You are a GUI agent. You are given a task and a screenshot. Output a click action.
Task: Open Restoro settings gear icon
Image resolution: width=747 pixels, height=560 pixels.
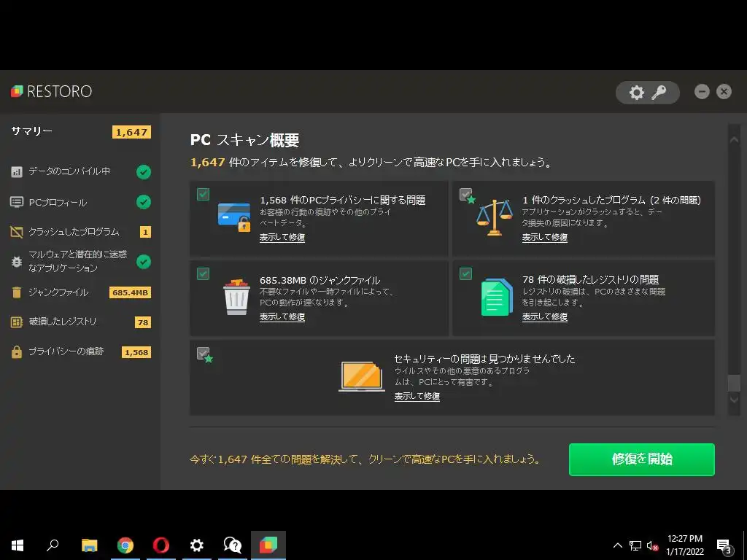636,93
